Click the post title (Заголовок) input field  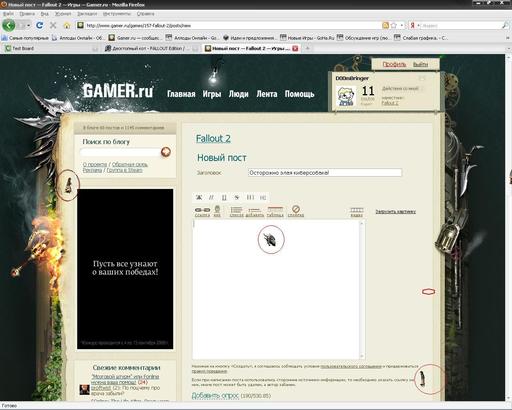325,173
